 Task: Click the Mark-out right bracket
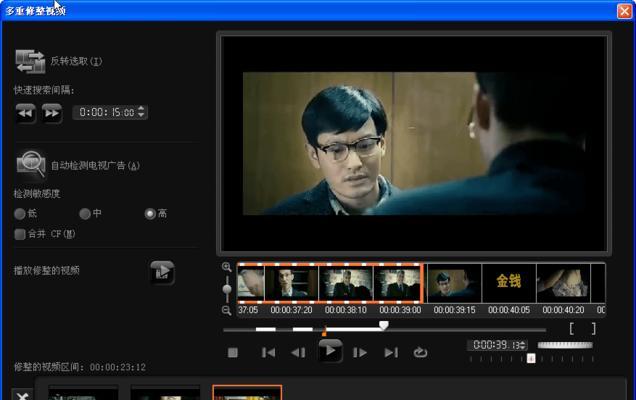[x=594, y=328]
